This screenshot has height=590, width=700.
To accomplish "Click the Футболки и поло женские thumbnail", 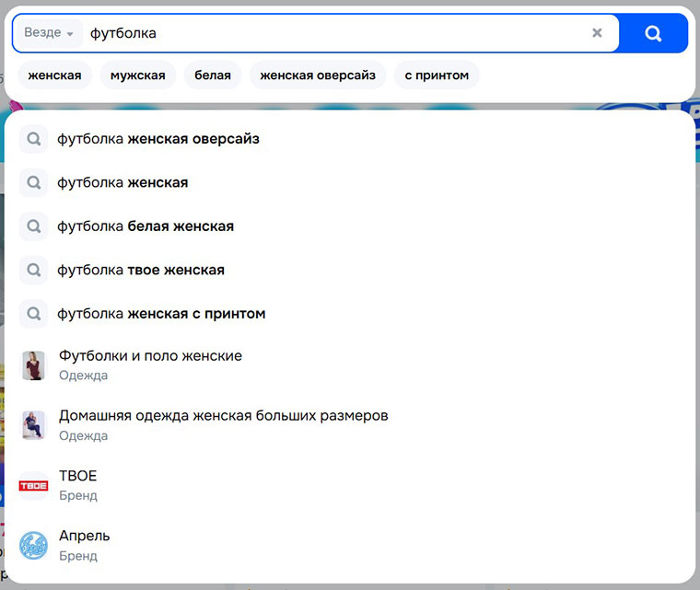I will (x=33, y=365).
